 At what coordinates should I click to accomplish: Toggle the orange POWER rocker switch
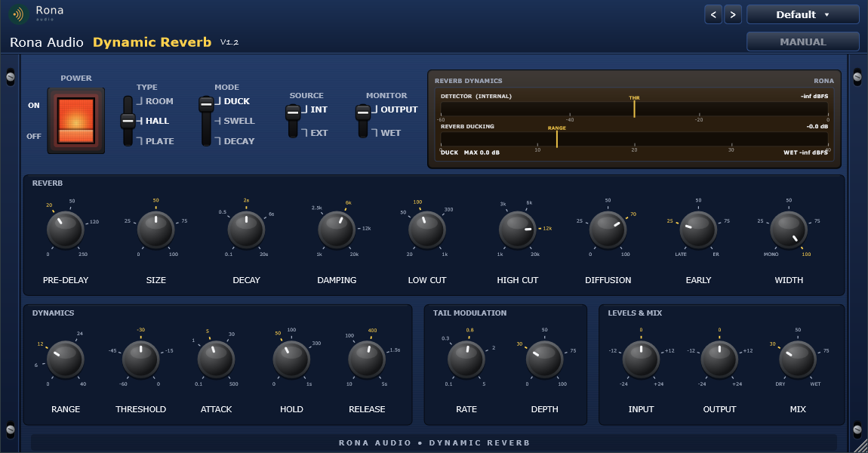75,120
